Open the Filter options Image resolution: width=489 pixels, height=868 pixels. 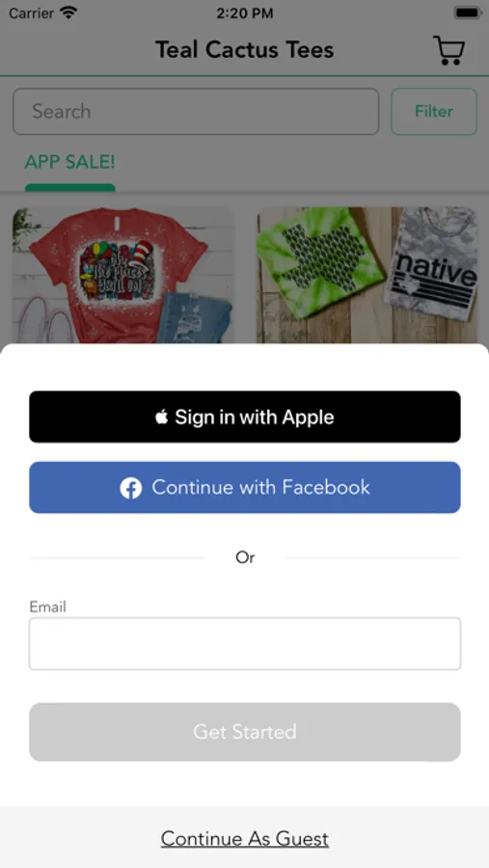click(434, 111)
